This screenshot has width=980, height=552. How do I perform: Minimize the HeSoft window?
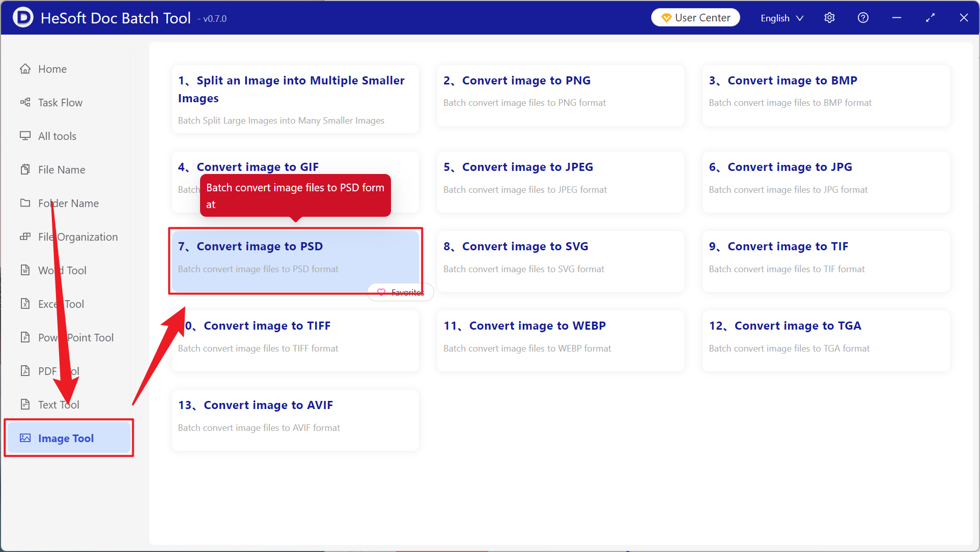pyautogui.click(x=897, y=18)
